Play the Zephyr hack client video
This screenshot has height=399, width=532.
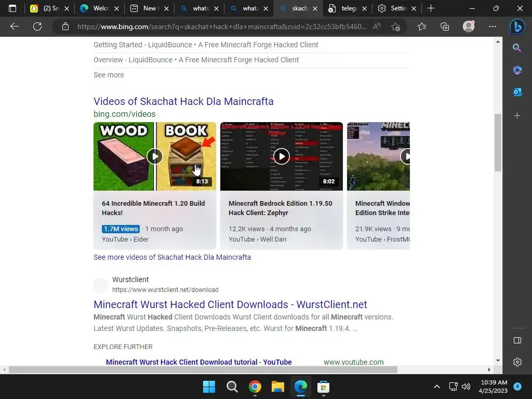(x=281, y=156)
